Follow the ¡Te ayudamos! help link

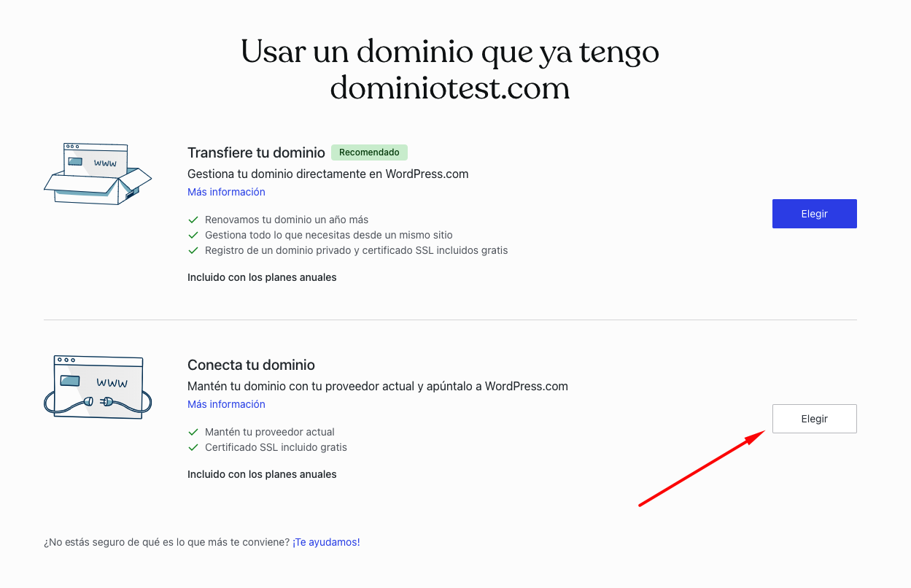[x=326, y=542]
